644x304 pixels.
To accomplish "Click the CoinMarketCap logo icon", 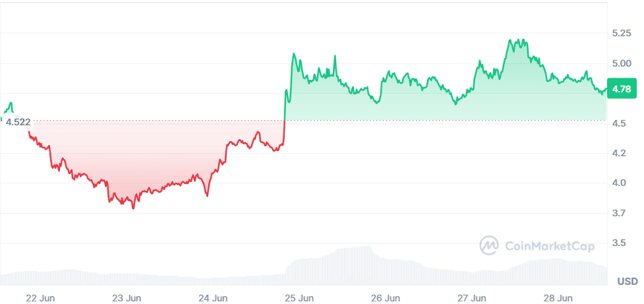I will (x=488, y=245).
